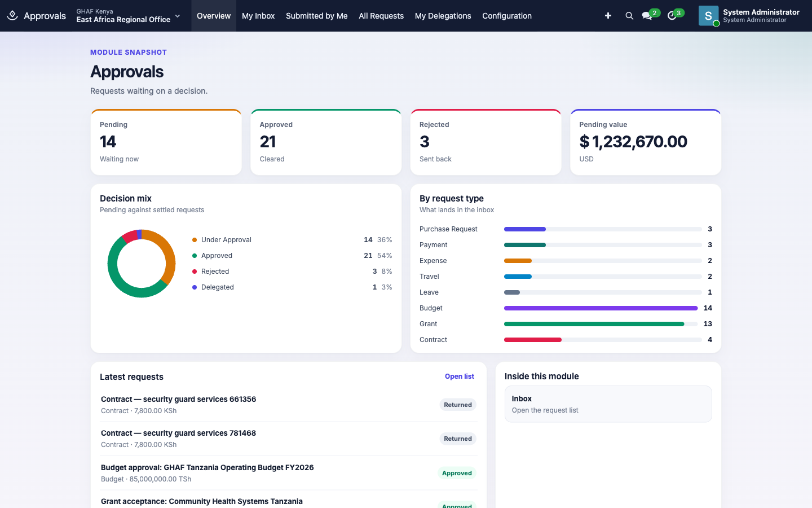The height and width of the screenshot is (508, 812).
Task: Switch to the Overview tab
Action: 214,16
